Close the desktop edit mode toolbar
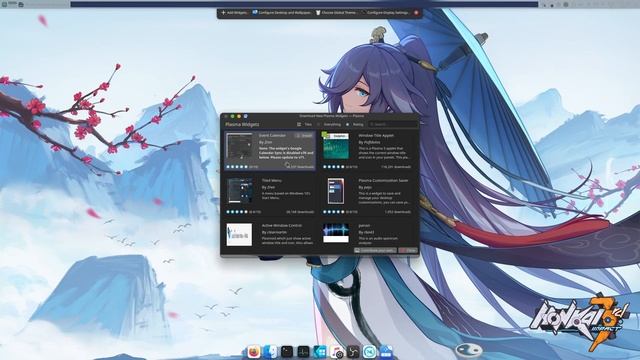 pyautogui.click(x=416, y=13)
